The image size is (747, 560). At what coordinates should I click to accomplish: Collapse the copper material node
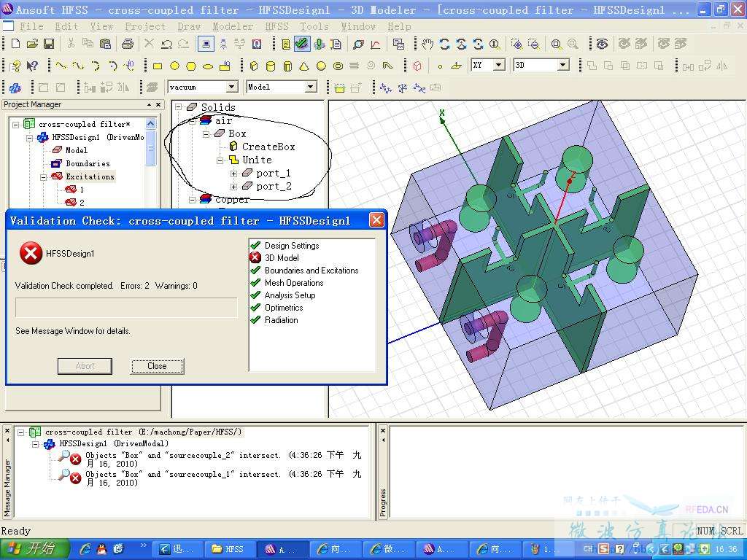click(192, 200)
